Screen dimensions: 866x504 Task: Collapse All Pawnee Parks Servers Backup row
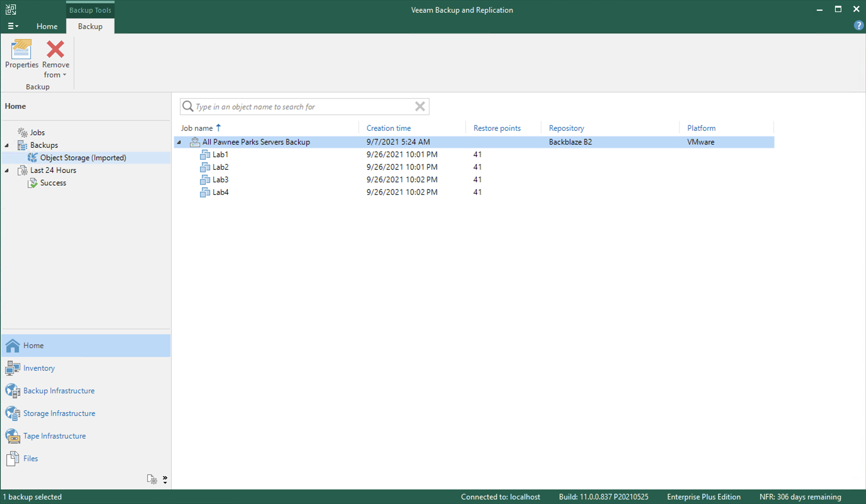pos(179,142)
